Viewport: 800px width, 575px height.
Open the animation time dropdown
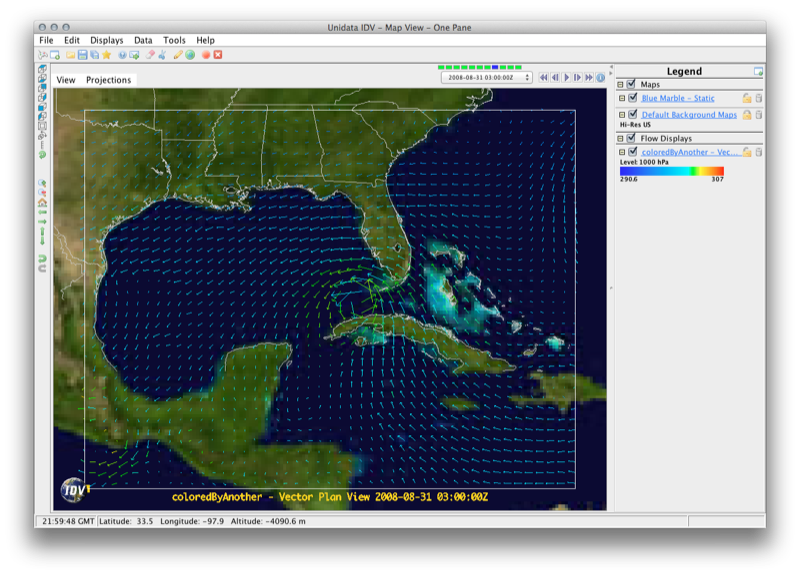pyautogui.click(x=486, y=77)
